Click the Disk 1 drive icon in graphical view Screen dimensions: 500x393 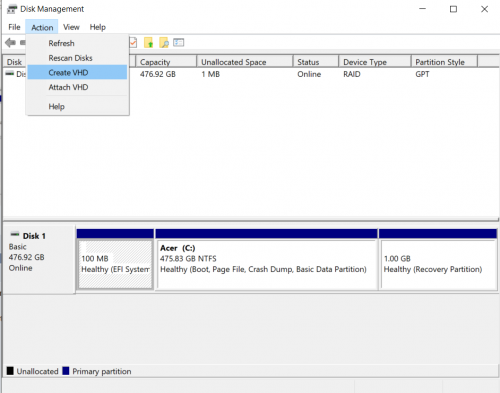pyautogui.click(x=15, y=235)
